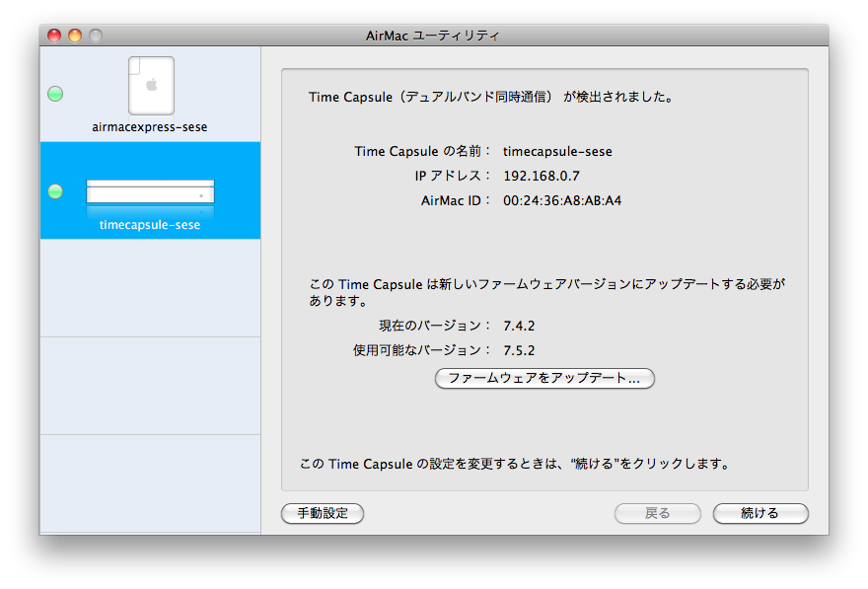Image resolution: width=868 pixels, height=589 pixels.
Task: Click the Time Capsule name value timecapsule-sese
Action: click(x=557, y=152)
